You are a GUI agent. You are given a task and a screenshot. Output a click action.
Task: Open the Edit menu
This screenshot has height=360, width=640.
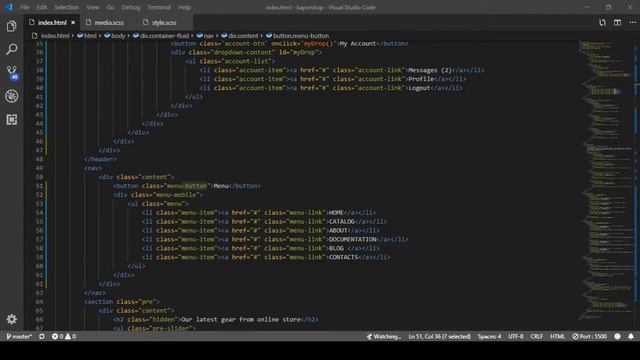point(41,7)
